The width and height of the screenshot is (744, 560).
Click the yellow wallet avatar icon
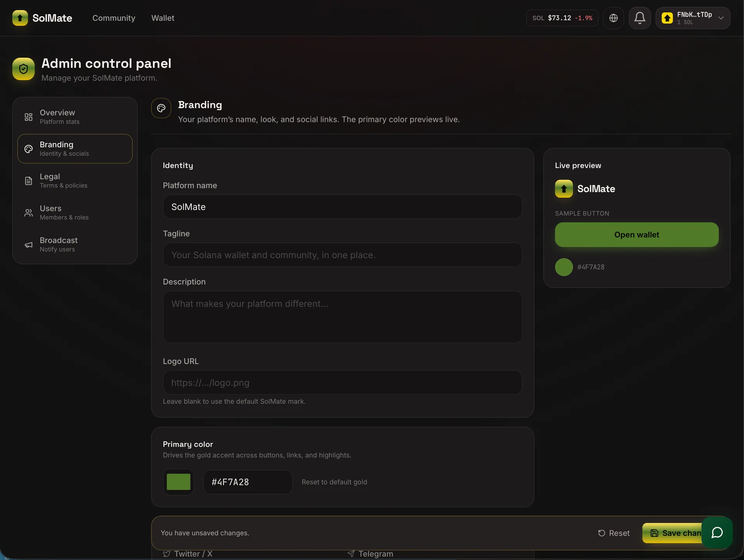pos(667,18)
